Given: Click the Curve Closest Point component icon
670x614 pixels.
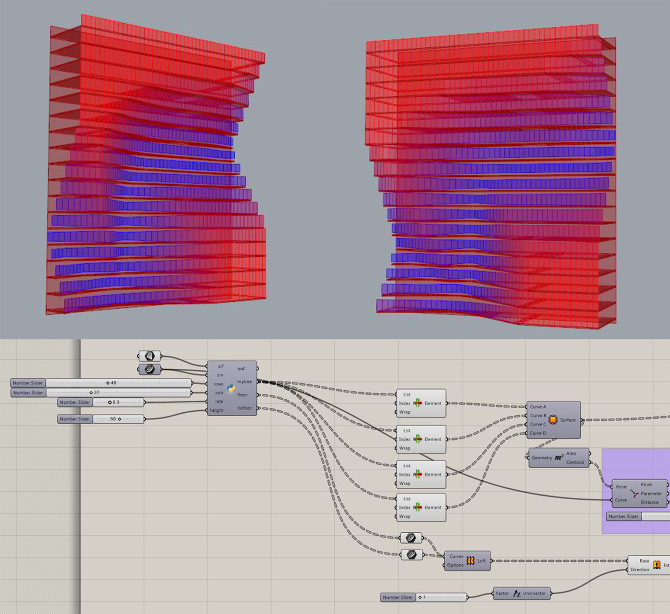Looking at the screenshot, I should pyautogui.click(x=634, y=491).
